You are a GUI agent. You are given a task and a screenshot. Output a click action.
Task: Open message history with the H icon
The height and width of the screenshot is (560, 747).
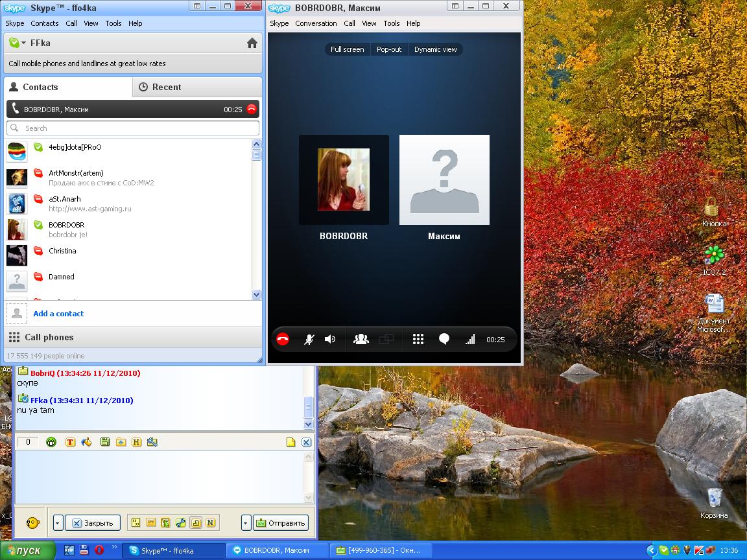point(136,442)
